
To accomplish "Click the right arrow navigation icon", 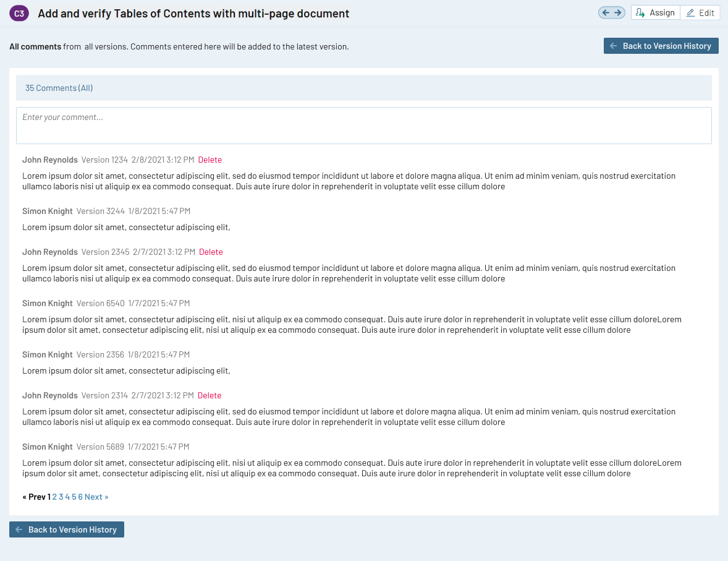I will point(617,13).
